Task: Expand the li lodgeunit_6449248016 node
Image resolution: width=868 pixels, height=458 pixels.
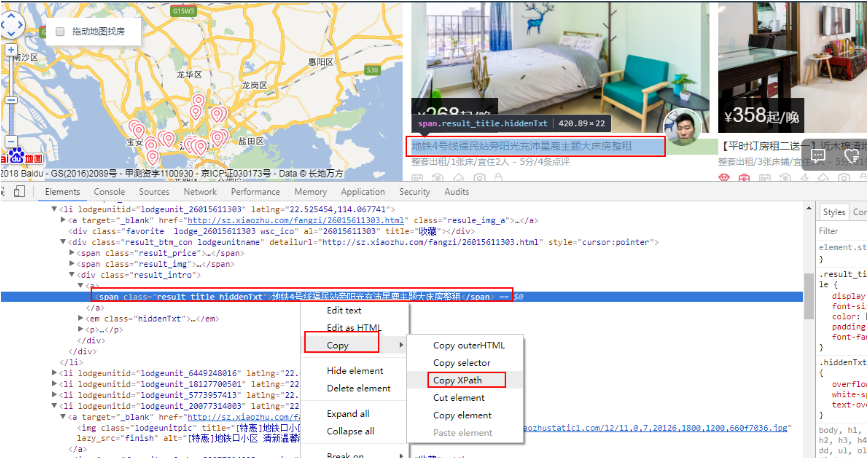Action: click(x=54, y=373)
